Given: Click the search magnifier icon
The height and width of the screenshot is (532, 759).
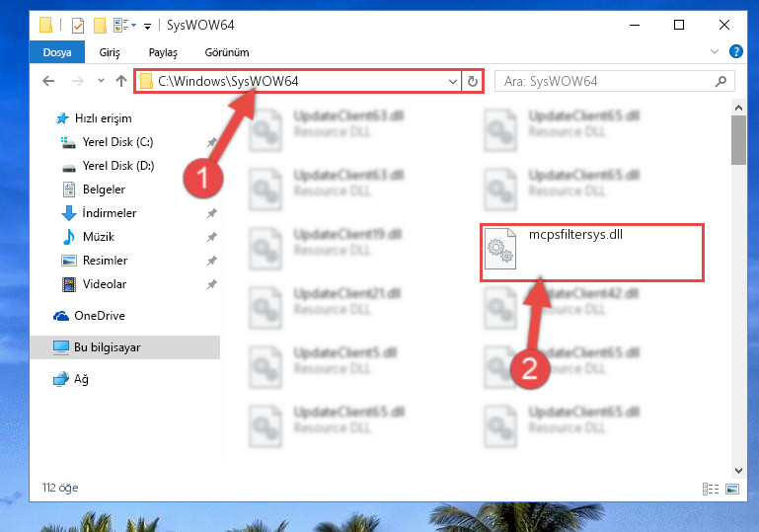Looking at the screenshot, I should [721, 81].
